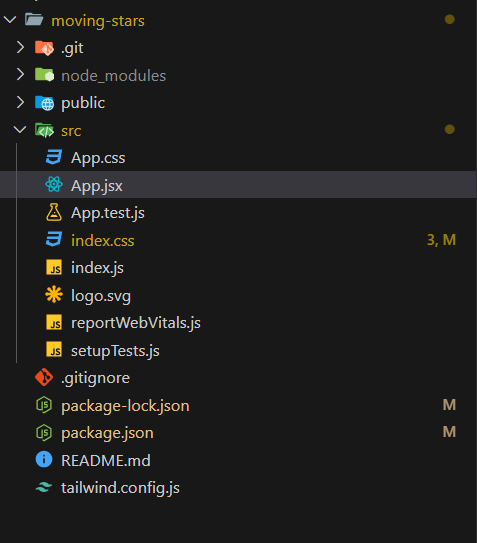
Task: Collapse the moving-stars root folder chevron
Action: tap(10, 20)
